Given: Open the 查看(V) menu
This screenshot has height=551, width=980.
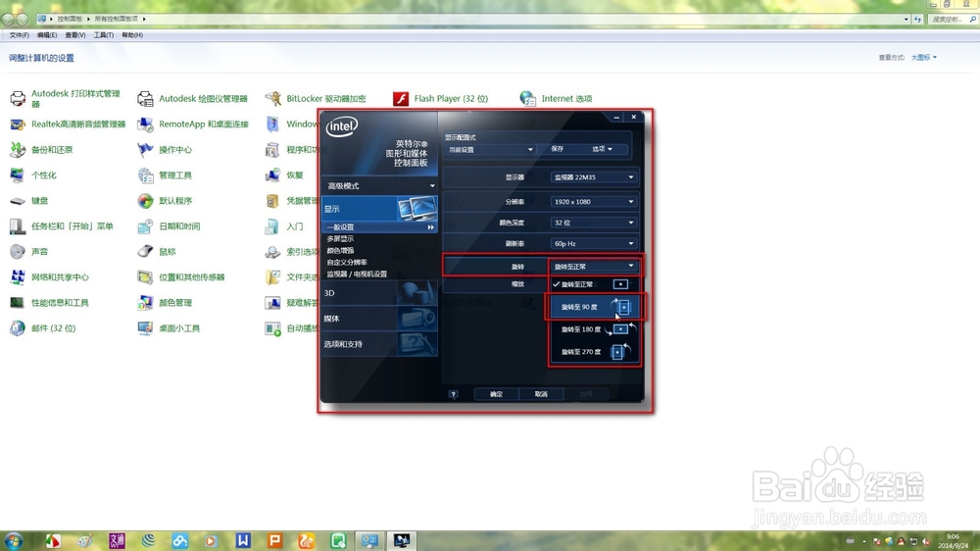Looking at the screenshot, I should coord(75,35).
